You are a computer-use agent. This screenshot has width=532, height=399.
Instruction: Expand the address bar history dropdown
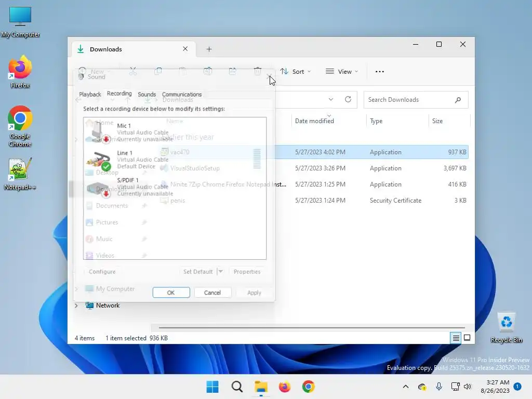[331, 99]
